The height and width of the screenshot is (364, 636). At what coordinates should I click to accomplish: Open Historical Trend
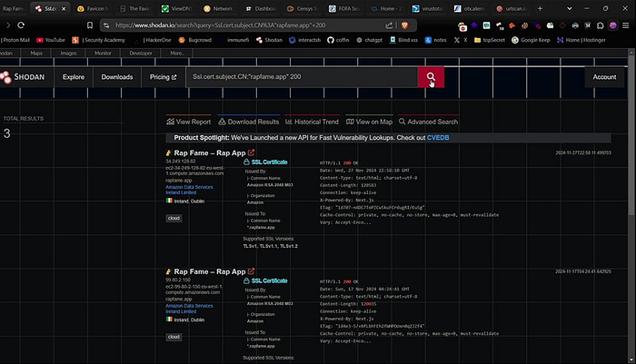click(x=312, y=122)
